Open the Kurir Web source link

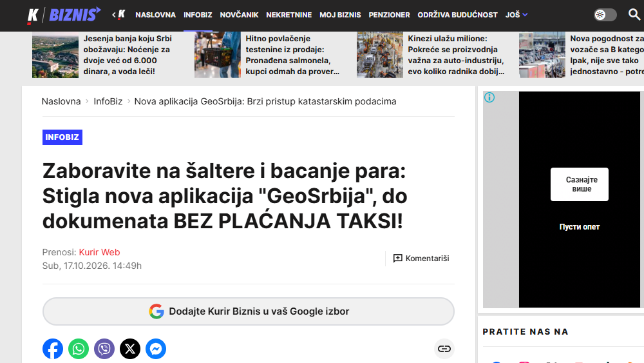tap(99, 252)
